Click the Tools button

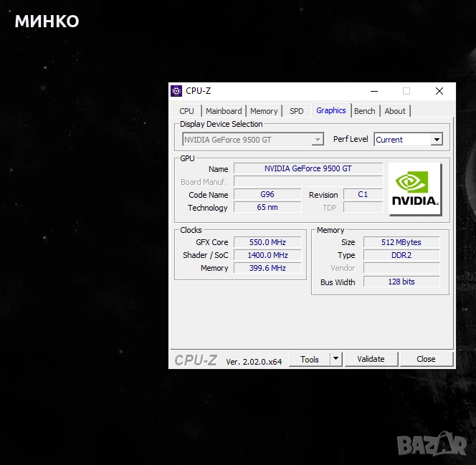[310, 359]
